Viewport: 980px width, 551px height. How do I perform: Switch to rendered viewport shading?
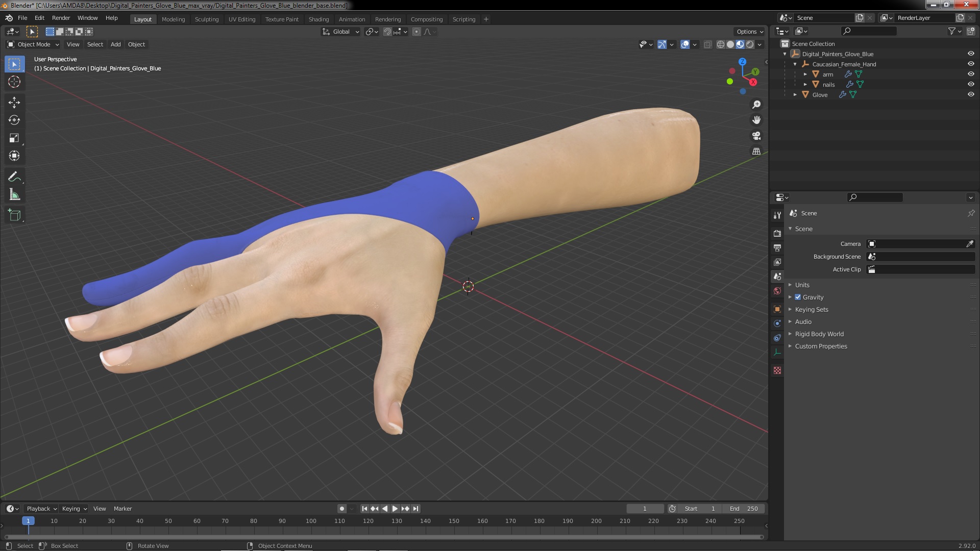click(750, 44)
